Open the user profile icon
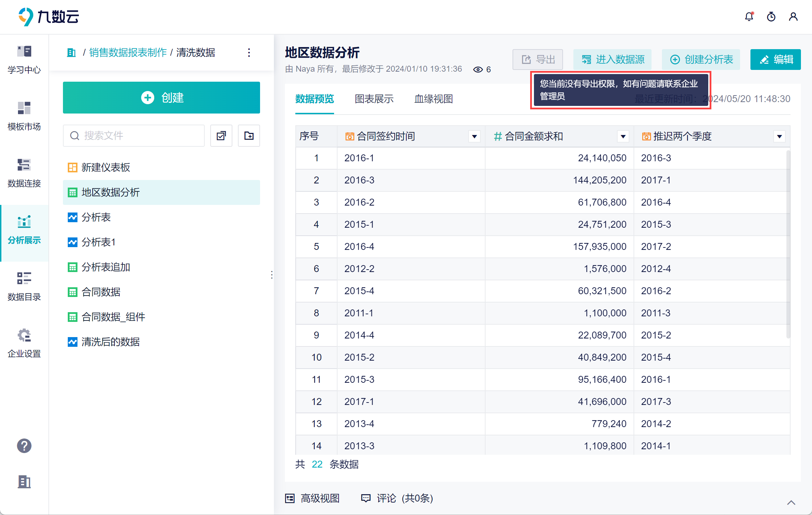This screenshot has height=515, width=812. click(793, 17)
